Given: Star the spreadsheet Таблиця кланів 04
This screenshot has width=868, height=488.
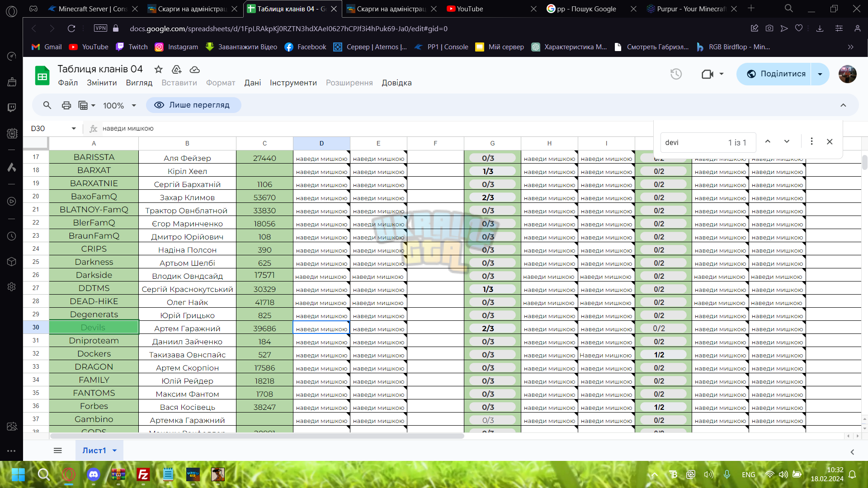Looking at the screenshot, I should (158, 69).
